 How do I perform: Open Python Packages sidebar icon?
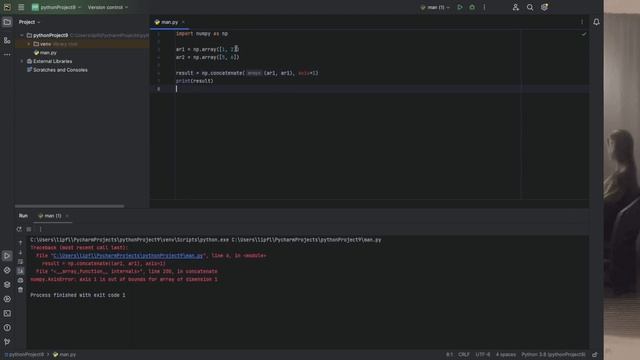point(7,284)
